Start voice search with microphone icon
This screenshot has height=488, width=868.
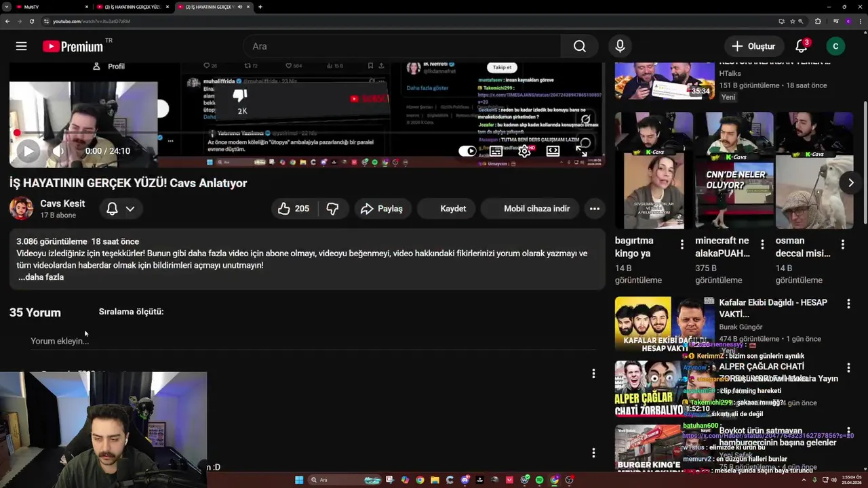pyautogui.click(x=620, y=46)
